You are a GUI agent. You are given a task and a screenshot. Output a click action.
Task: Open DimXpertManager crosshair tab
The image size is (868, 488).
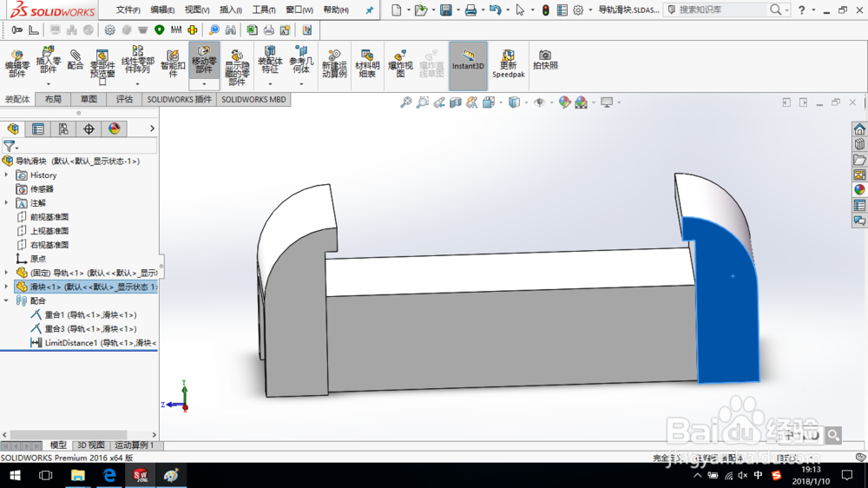click(89, 129)
